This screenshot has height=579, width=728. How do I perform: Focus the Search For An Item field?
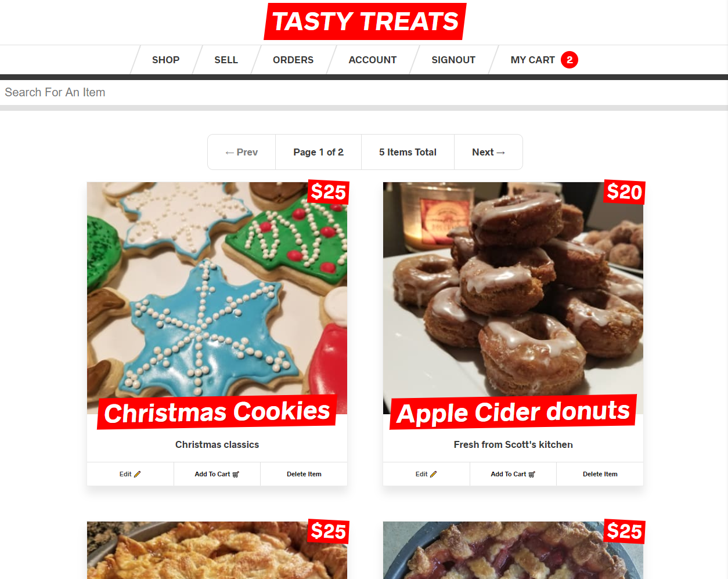(364, 92)
